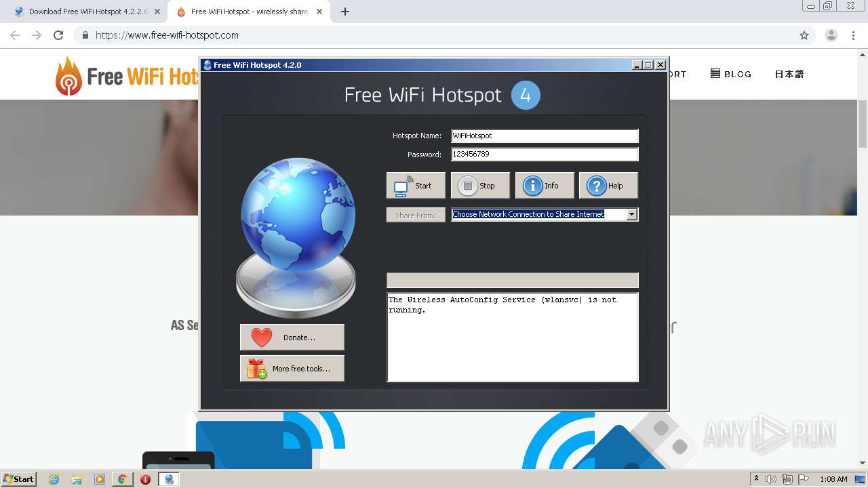Image resolution: width=868 pixels, height=488 pixels.
Task: Click the number 4 version badge
Action: [x=526, y=95]
